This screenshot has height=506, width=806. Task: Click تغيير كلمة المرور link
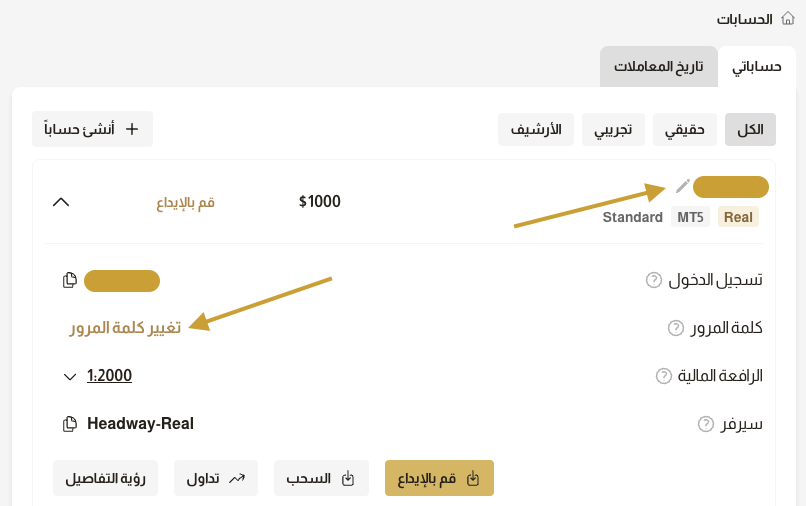125,328
